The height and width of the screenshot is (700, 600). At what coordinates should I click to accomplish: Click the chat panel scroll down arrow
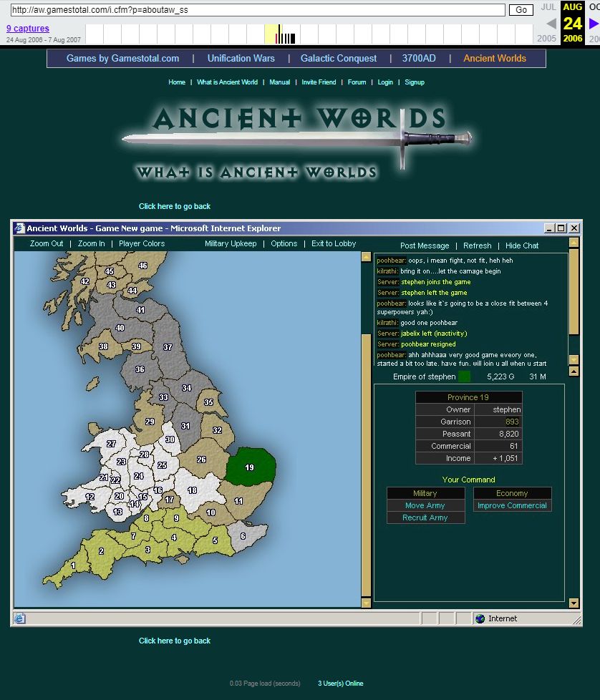point(573,359)
